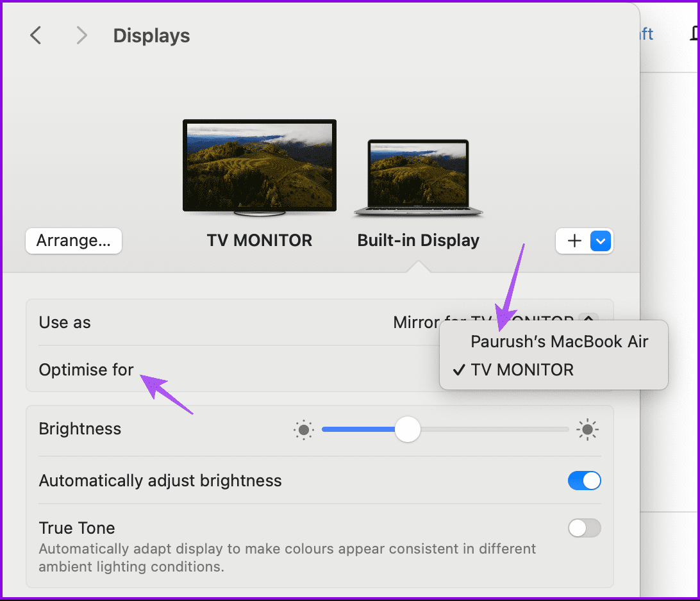Select the TV MONITOR display thumbnail
700x601 pixels.
point(260,167)
